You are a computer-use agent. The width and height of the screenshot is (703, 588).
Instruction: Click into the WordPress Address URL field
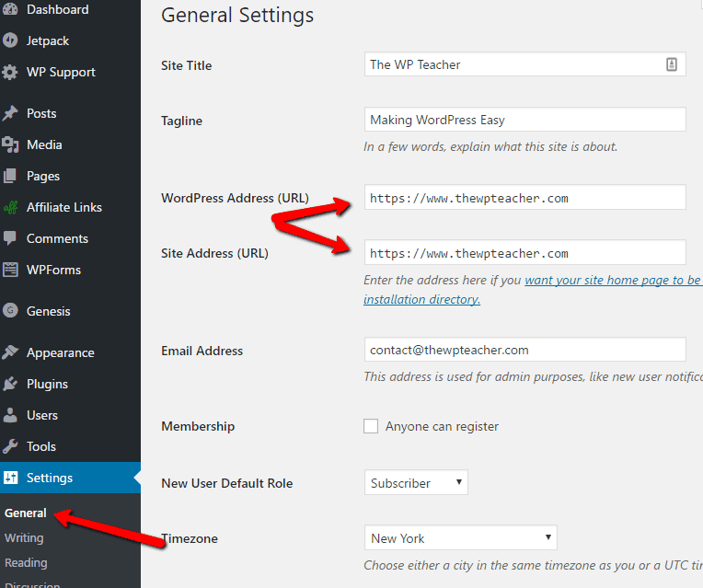(x=524, y=198)
